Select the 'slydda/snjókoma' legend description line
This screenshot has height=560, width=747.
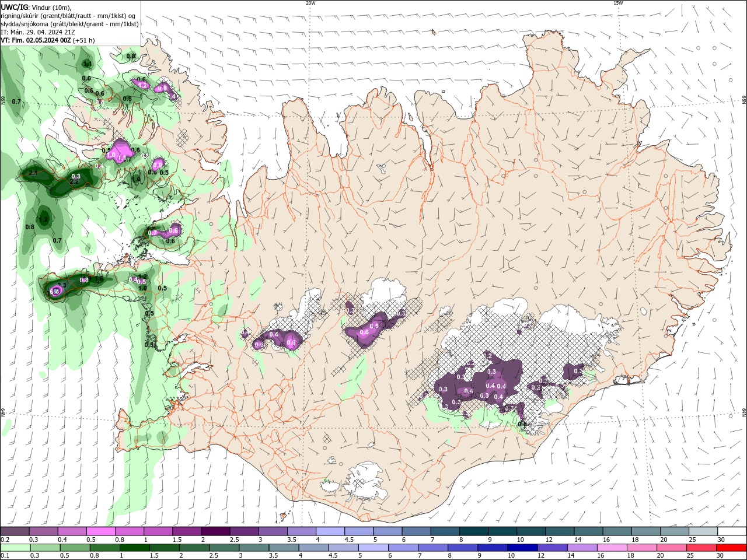[x=69, y=24]
